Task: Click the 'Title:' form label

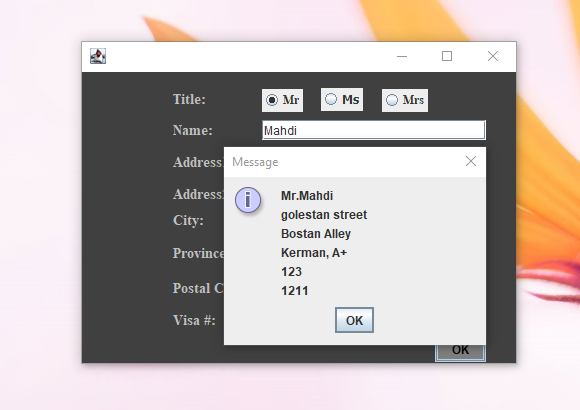Action: click(189, 99)
